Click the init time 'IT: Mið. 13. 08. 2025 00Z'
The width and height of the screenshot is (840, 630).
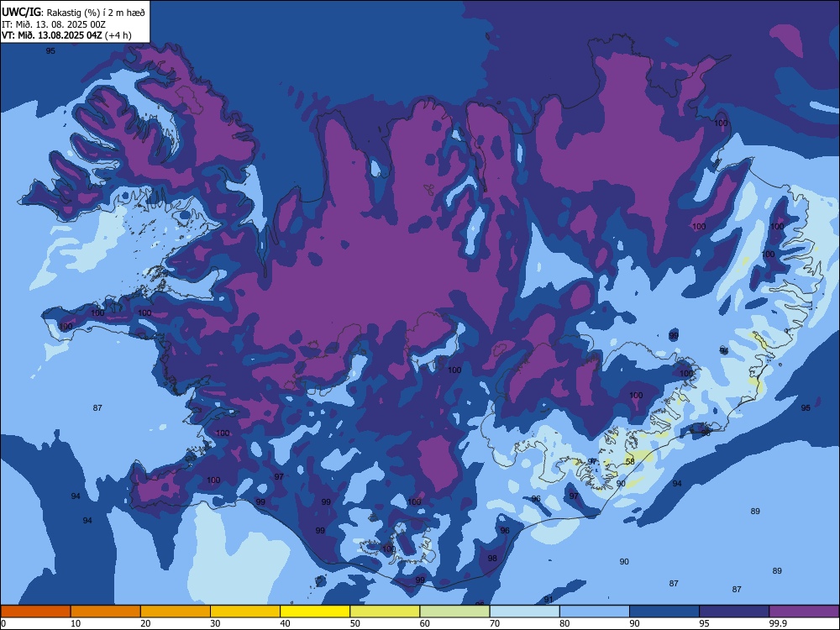tap(54, 24)
